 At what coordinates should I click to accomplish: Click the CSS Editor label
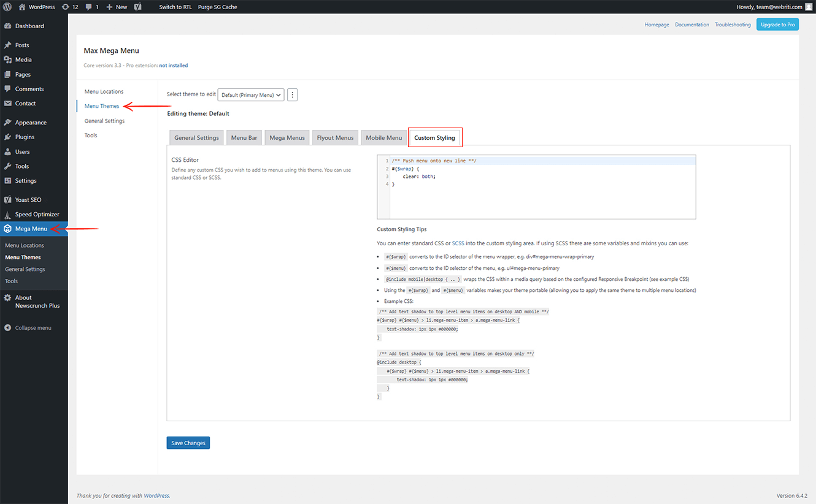point(185,160)
